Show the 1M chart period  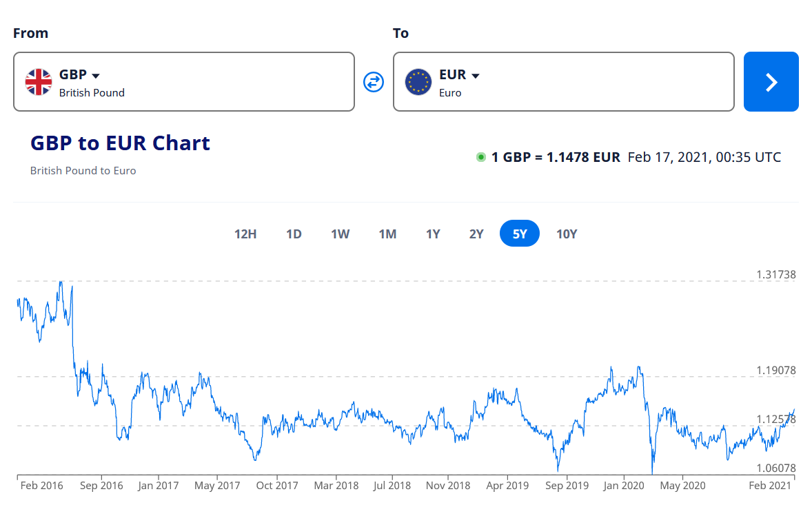[387, 234]
